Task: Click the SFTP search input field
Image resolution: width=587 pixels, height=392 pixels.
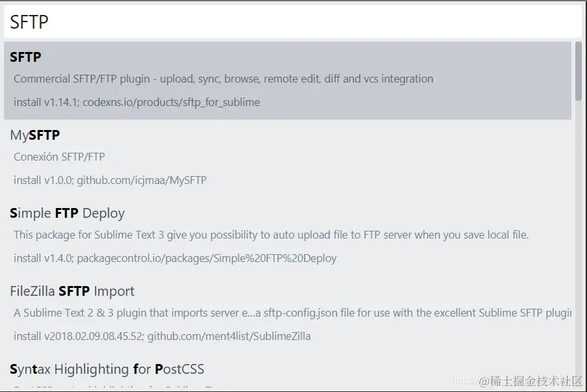Action: [x=293, y=21]
